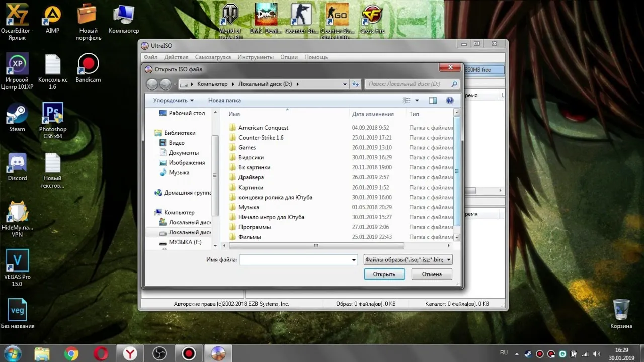The width and height of the screenshot is (644, 362).
Task: Click the Отмена button
Action: 432,274
